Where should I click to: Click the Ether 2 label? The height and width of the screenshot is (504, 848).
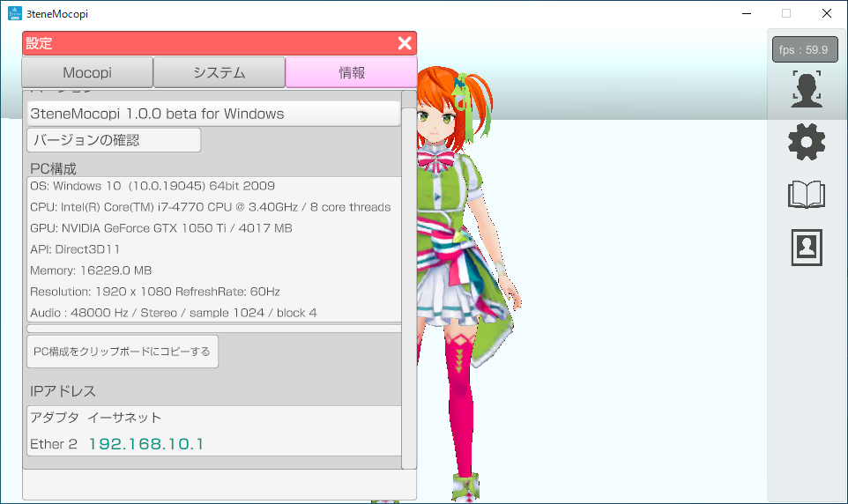point(54,444)
